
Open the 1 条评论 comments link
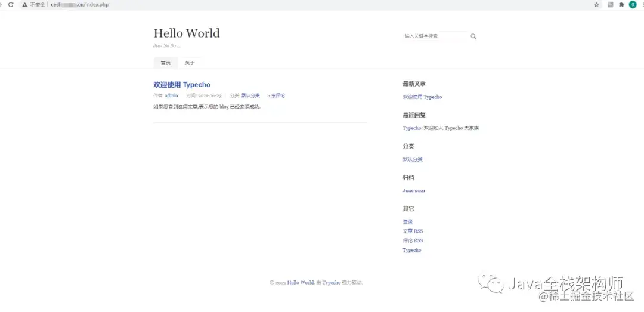[x=277, y=95]
